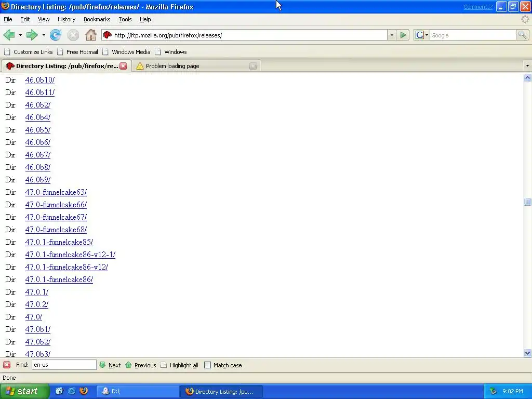Reload the current page
532x399 pixels.
pyautogui.click(x=56, y=35)
